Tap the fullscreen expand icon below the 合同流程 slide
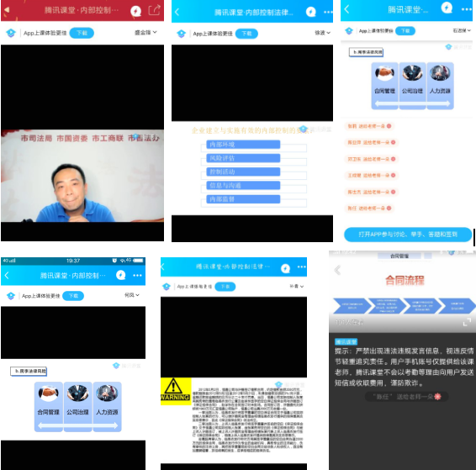 [x=467, y=322]
